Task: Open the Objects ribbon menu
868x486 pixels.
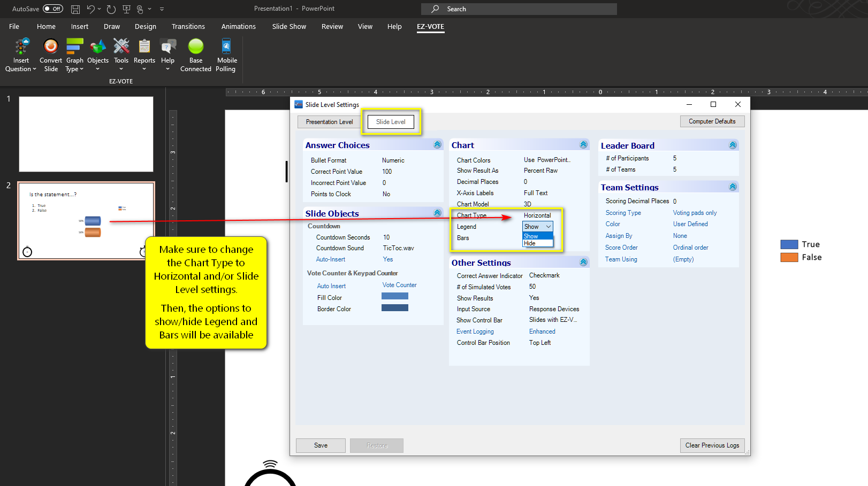Action: click(x=98, y=55)
